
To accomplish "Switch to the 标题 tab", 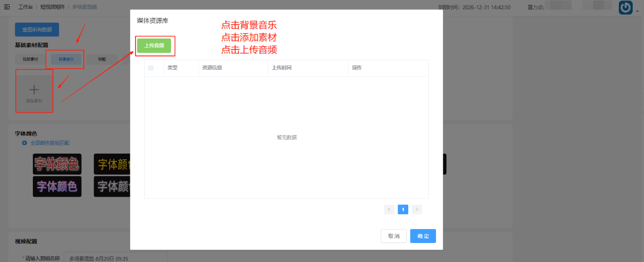I will pyautogui.click(x=102, y=60).
